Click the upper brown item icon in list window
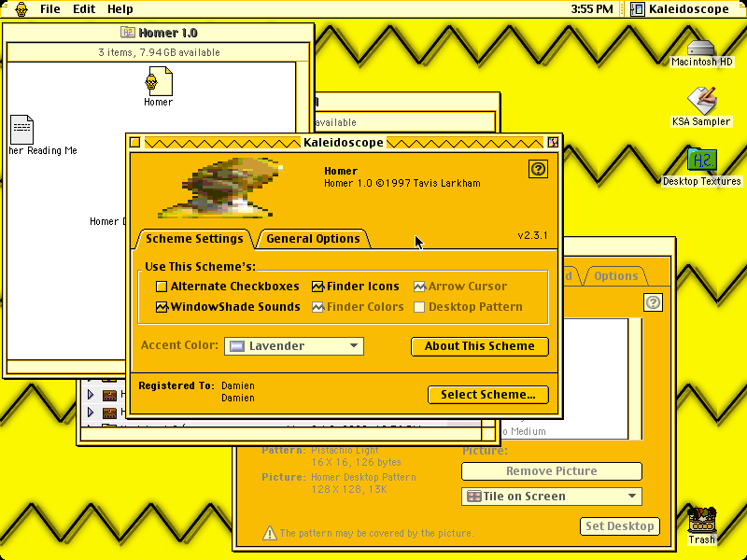This screenshot has height=560, width=747. pos(109,395)
